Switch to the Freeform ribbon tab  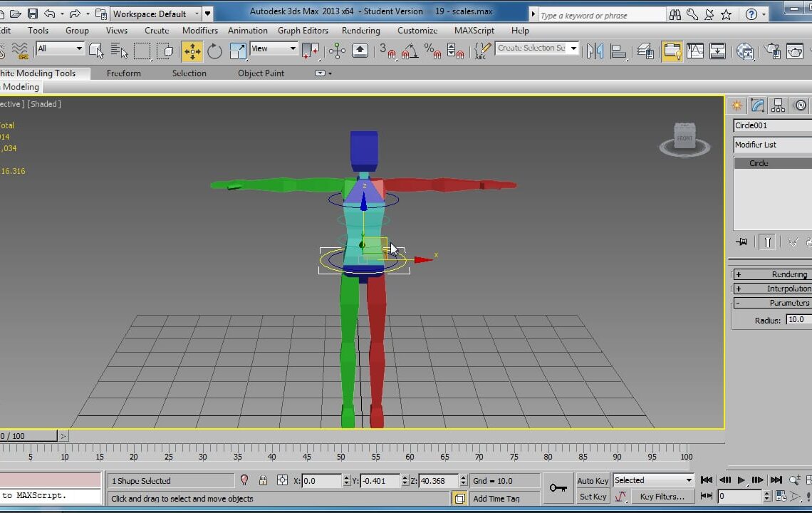(x=123, y=73)
